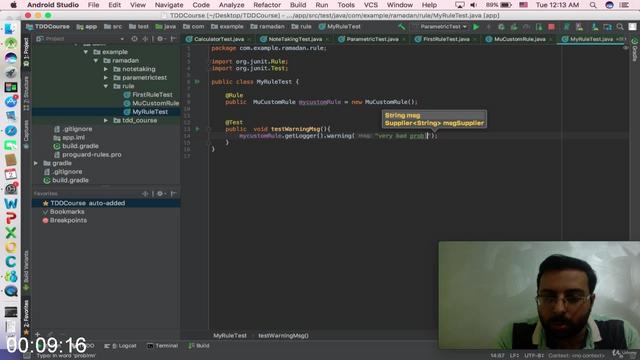
Task: Switch to the CalculatorTest.java tab
Action: pos(219,39)
